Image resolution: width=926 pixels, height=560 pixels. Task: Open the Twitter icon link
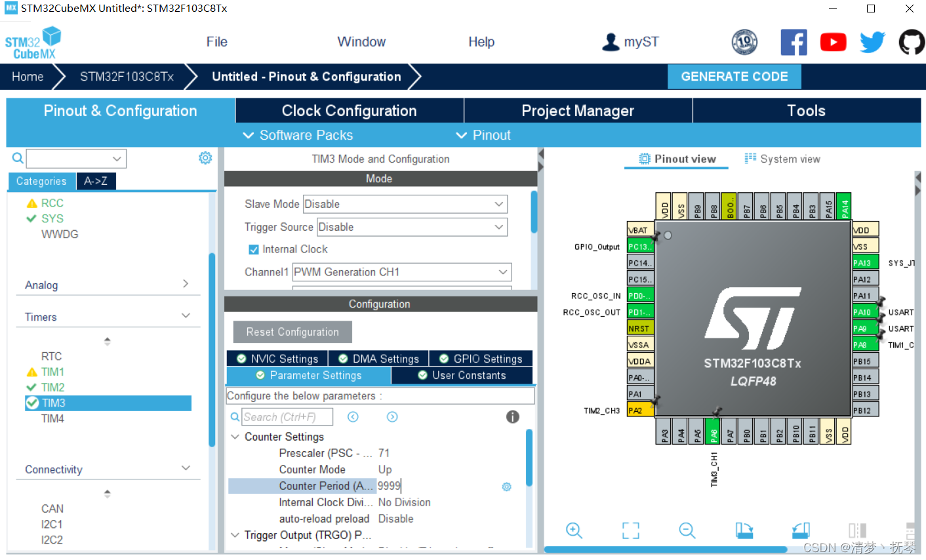pos(872,43)
